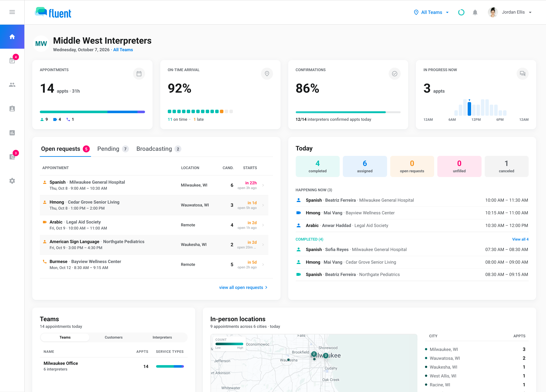
Task: Switch to the Open requests tab
Action: [65, 149]
